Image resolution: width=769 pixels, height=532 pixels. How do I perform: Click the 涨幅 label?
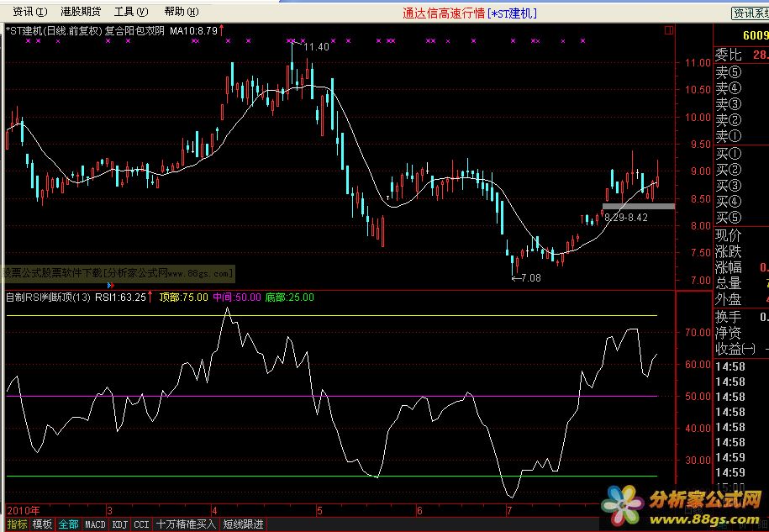(x=729, y=267)
